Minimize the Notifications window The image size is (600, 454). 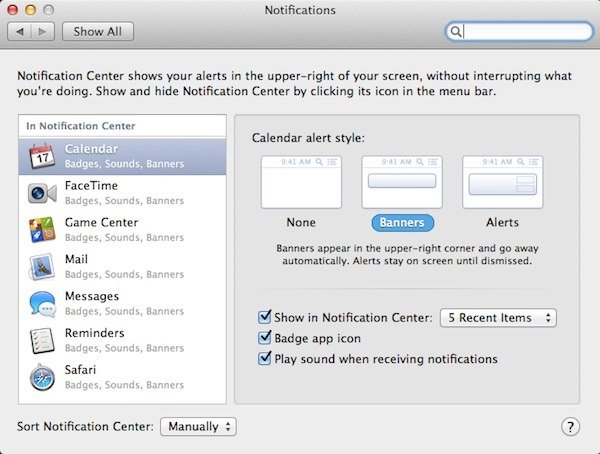31,10
